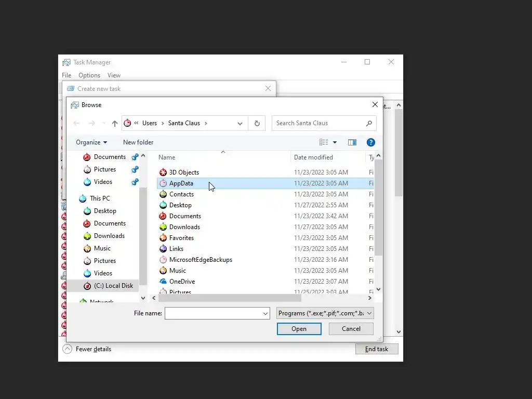Image resolution: width=532 pixels, height=399 pixels.
Task: Select the OneDrive cloud icon
Action: coord(163,281)
